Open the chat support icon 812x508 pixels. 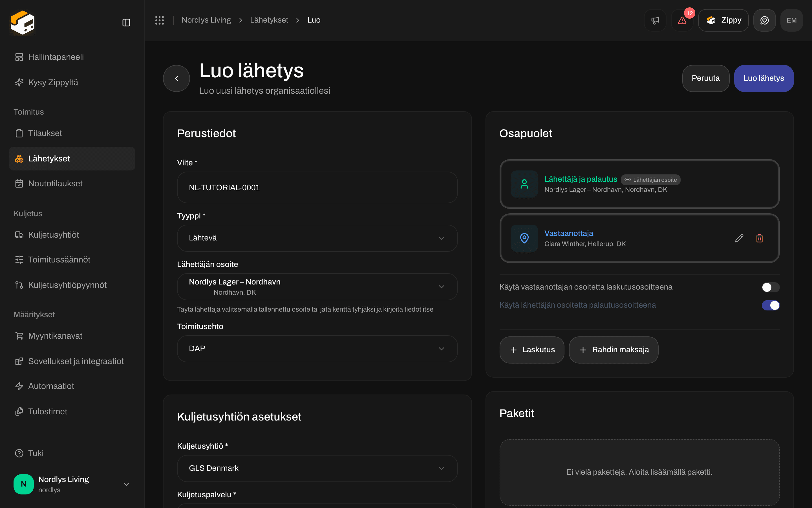pyautogui.click(x=764, y=20)
